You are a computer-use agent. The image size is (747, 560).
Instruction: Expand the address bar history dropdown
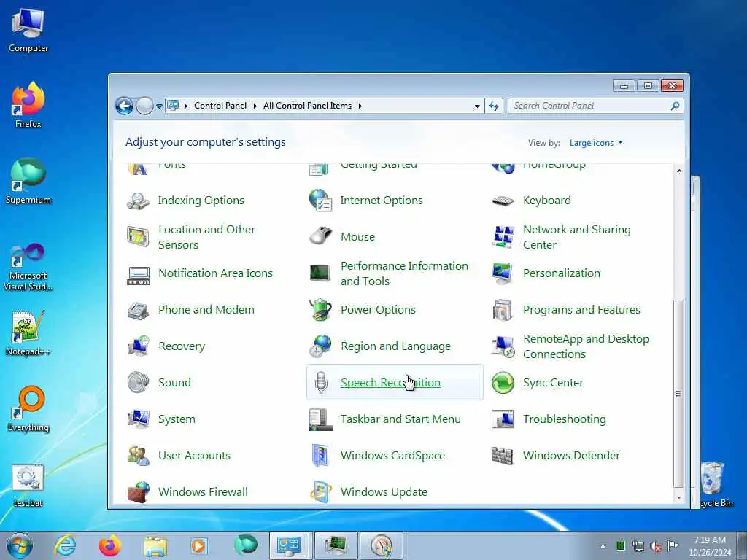477,106
